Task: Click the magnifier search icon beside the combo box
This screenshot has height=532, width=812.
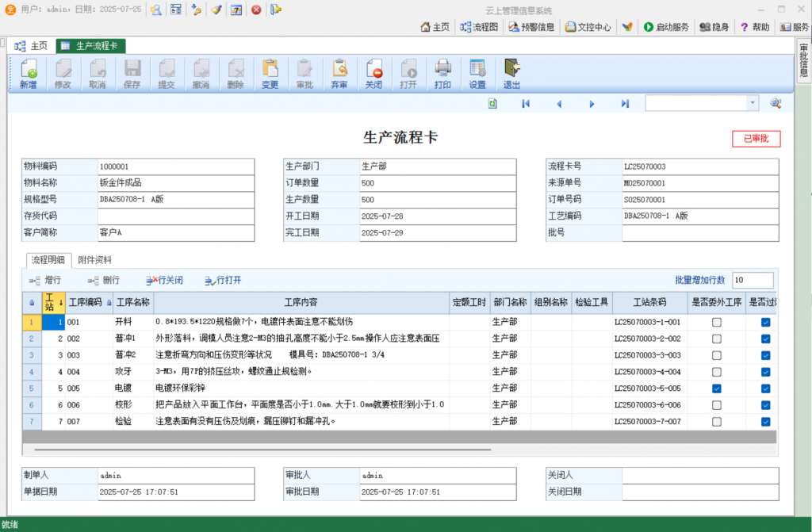Action: 776,104
